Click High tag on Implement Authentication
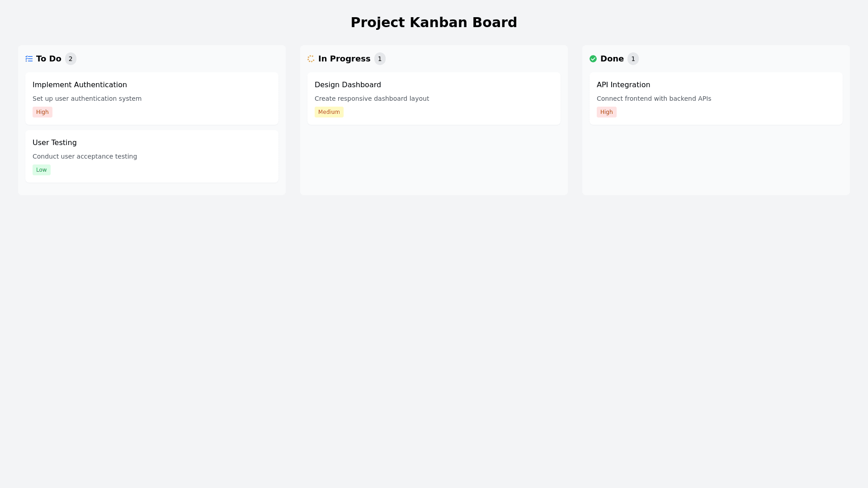868x488 pixels. pyautogui.click(x=42, y=112)
